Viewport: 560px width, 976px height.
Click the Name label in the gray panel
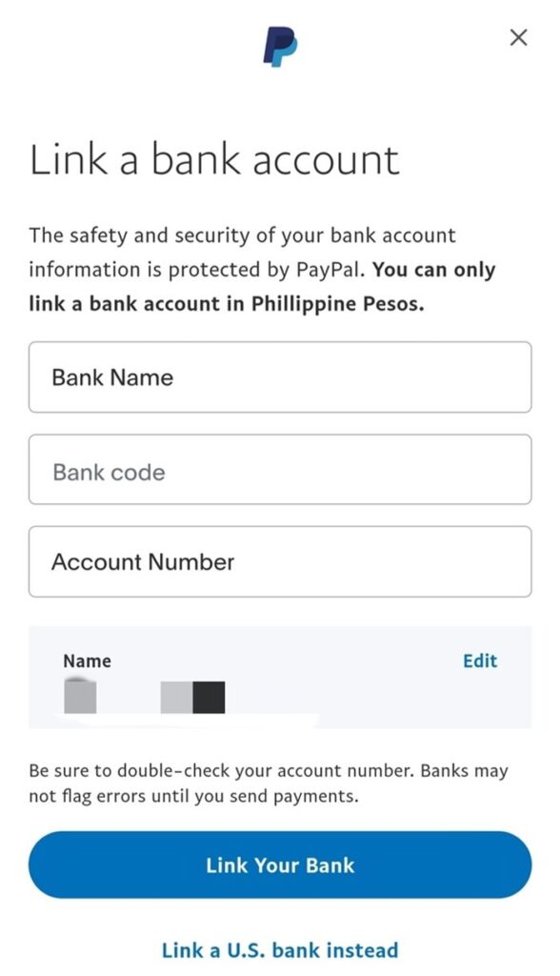coord(87,661)
